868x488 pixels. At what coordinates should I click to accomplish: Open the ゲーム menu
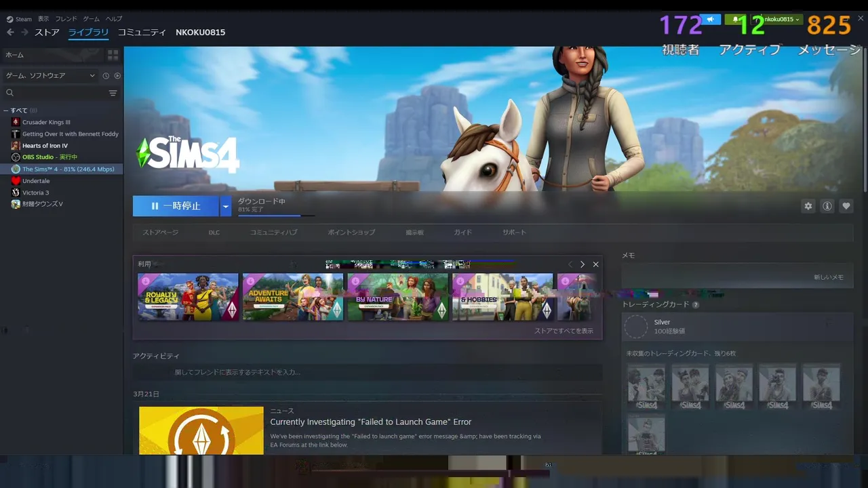coord(91,19)
